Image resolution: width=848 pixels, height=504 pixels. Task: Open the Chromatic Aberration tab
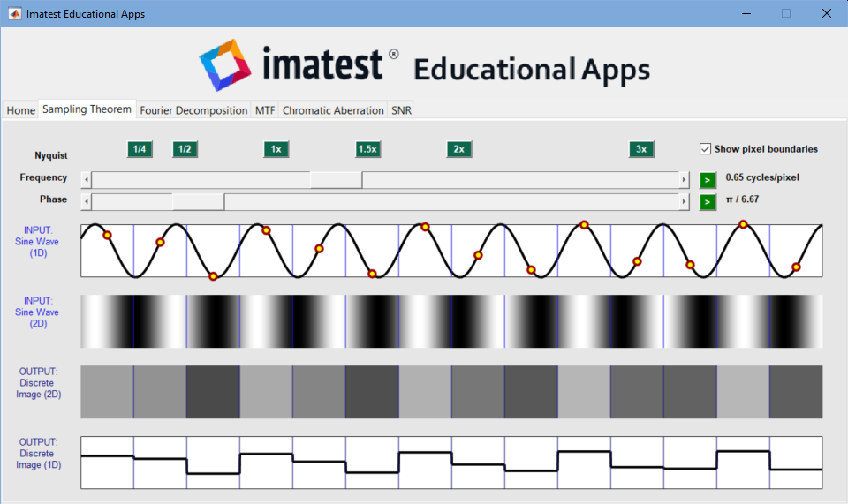point(333,110)
